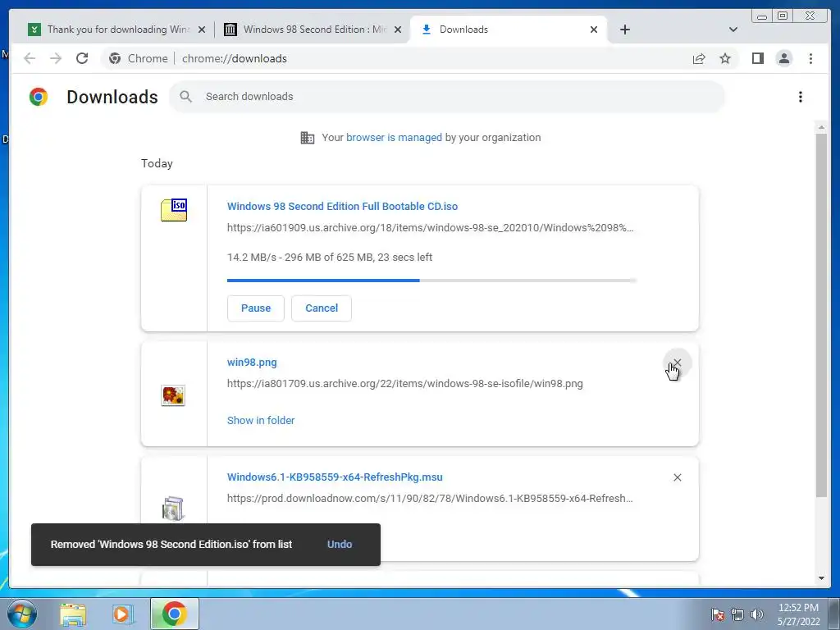Open a new tab with the plus button
840x630 pixels.
point(624,30)
